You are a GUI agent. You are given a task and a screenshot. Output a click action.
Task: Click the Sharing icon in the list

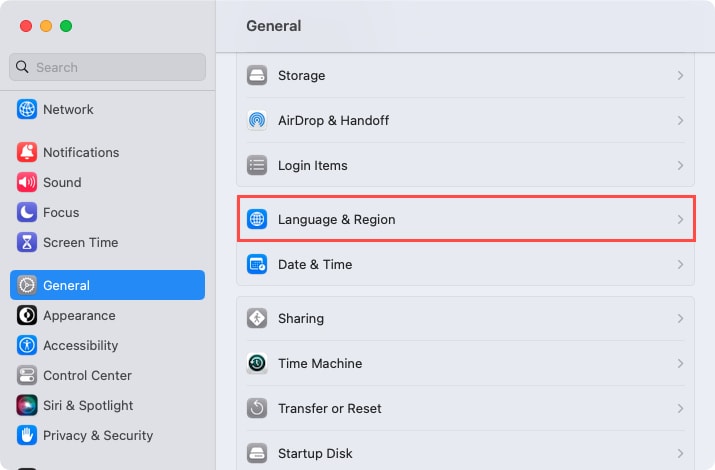[x=257, y=319]
